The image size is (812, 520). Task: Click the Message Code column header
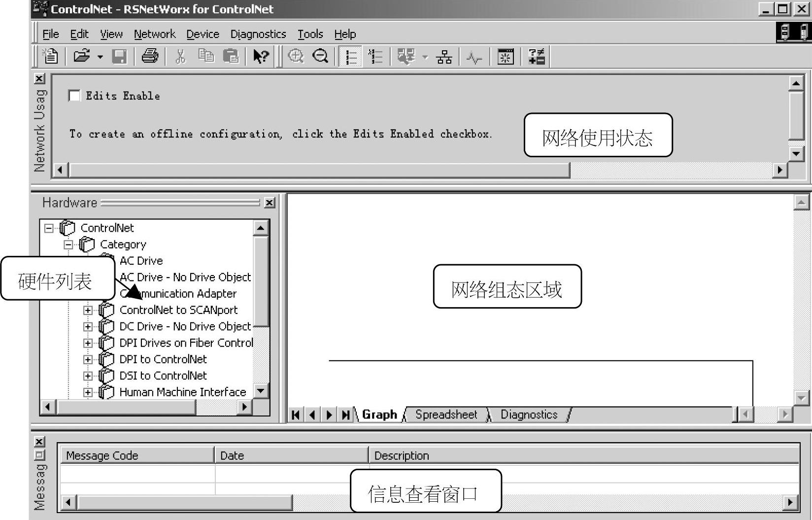(x=137, y=455)
